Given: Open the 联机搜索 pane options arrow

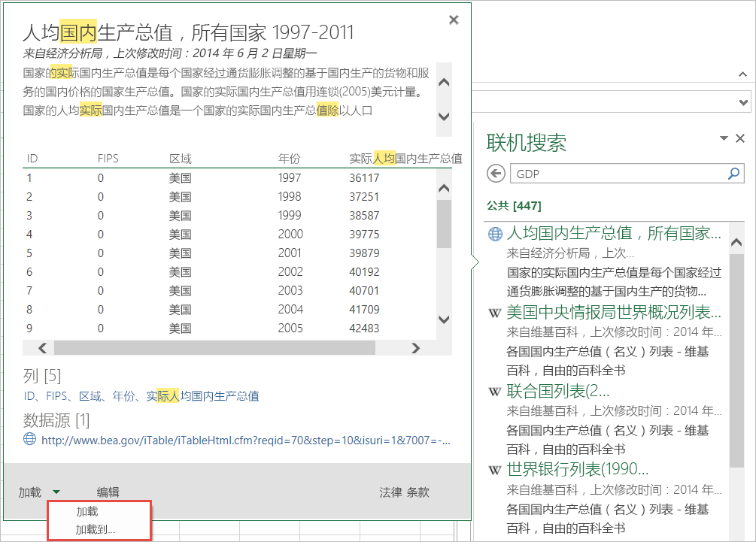Looking at the screenshot, I should (724, 138).
